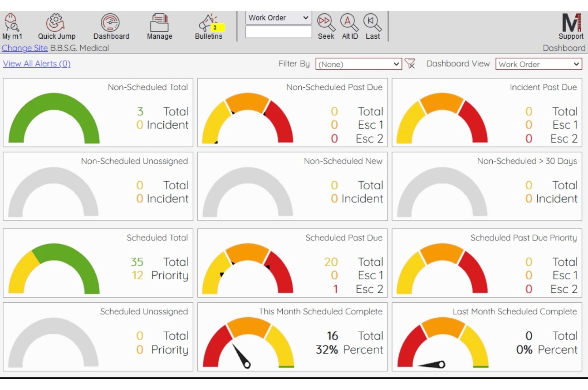The image size is (588, 390).
Task: Click the Scheduled Unassigned gauge
Action: [53, 342]
